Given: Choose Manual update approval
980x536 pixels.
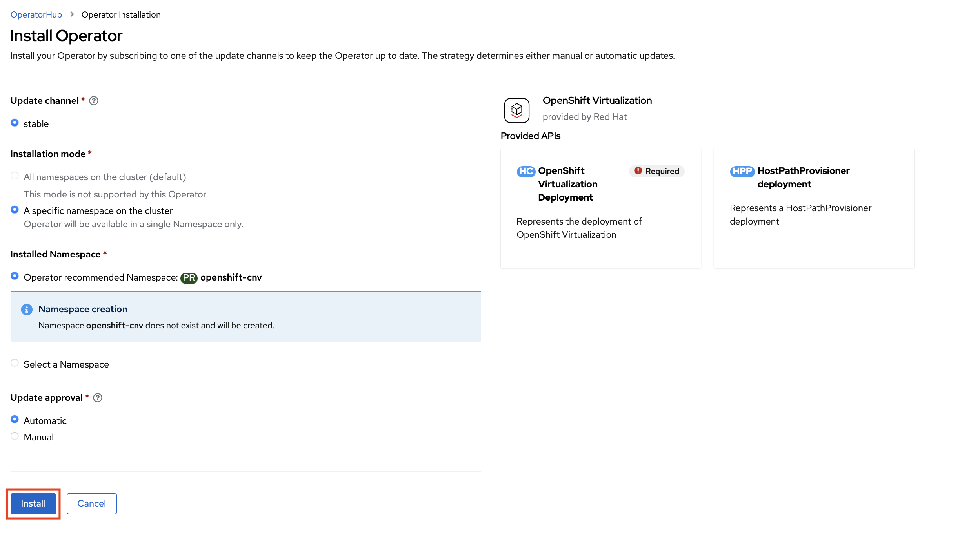Looking at the screenshot, I should point(15,436).
